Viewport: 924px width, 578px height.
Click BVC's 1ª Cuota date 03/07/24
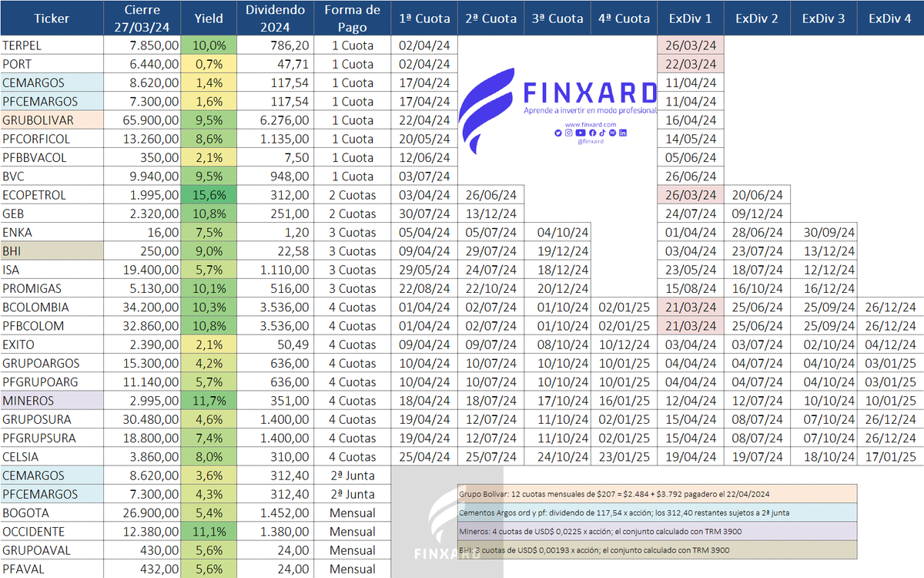tap(423, 176)
